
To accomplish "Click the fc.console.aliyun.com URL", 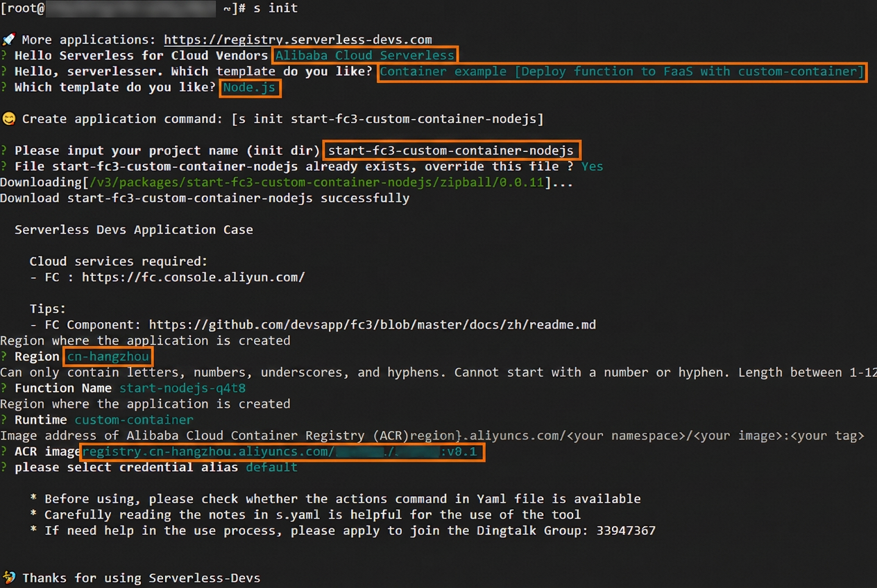I will [194, 277].
